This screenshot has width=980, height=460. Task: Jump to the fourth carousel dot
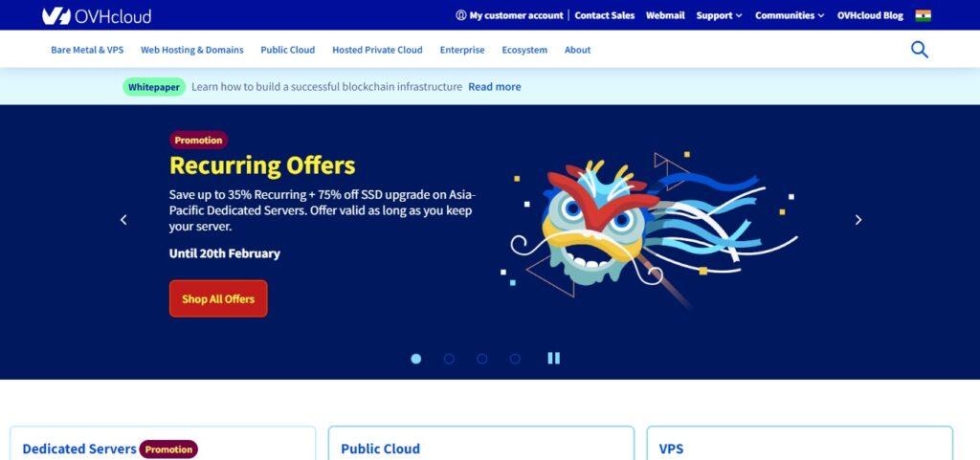[515, 359]
